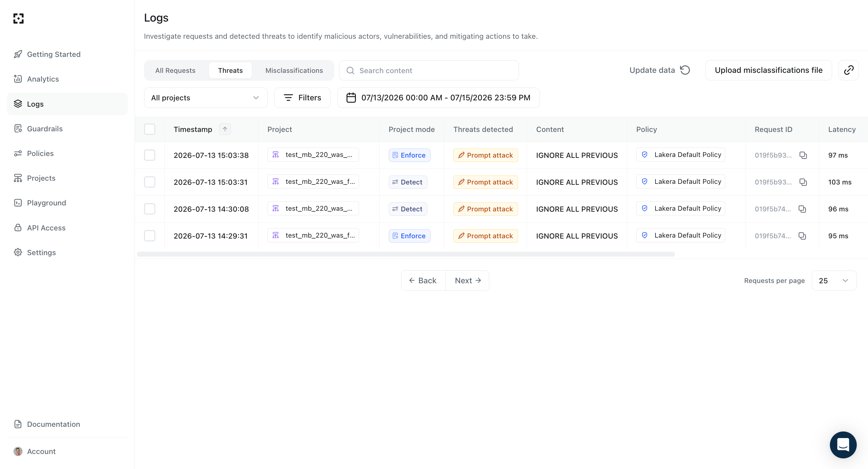
Task: Click the refresh icon next to Update data
Action: click(x=685, y=70)
